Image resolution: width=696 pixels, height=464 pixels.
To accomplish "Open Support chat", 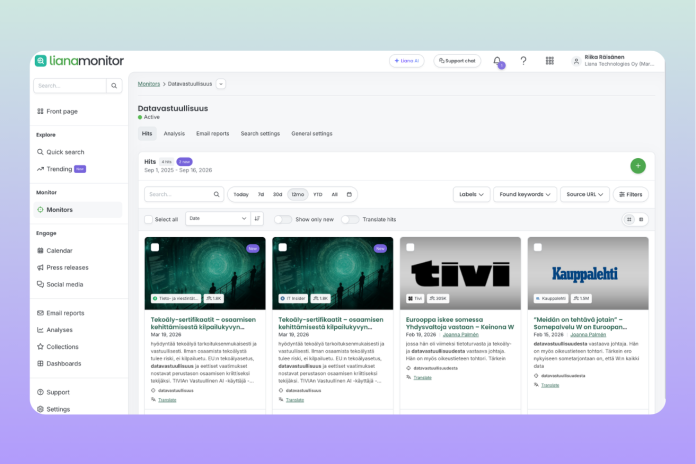I will (457, 61).
